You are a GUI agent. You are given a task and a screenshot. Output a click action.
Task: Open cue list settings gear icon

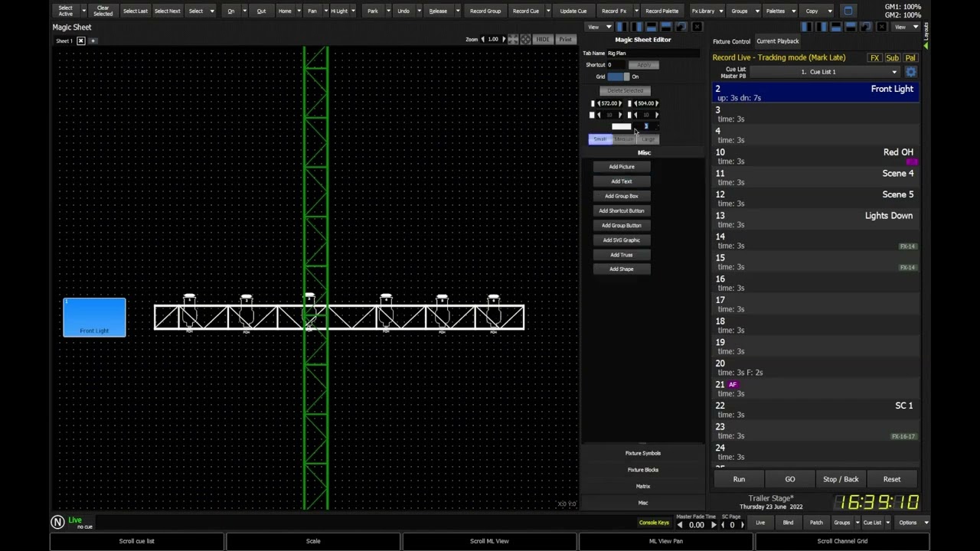(910, 72)
